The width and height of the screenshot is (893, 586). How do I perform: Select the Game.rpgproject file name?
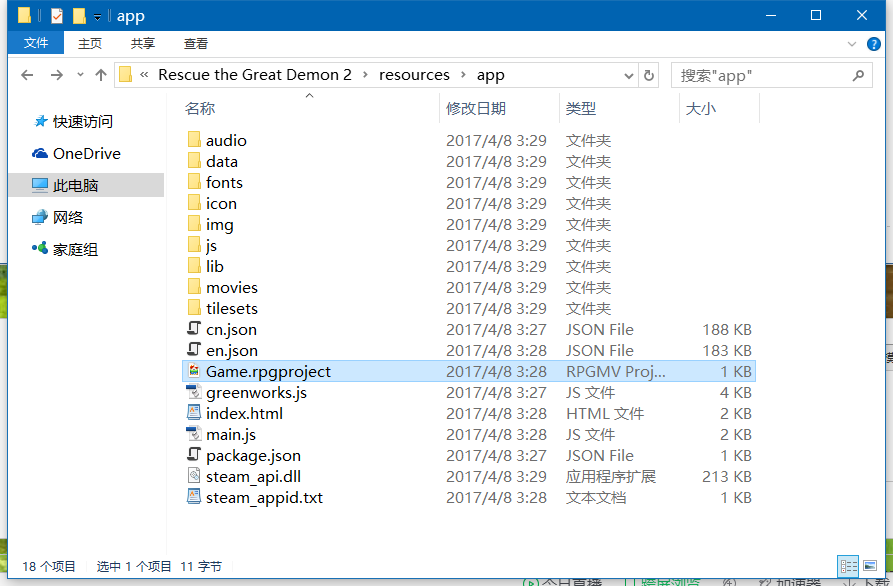pyautogui.click(x=268, y=372)
